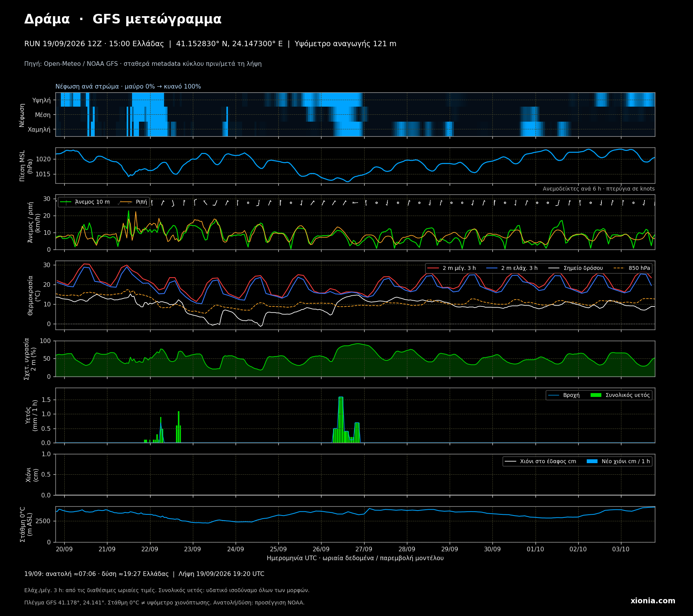Click the 01/10 date tick label

(x=535, y=549)
